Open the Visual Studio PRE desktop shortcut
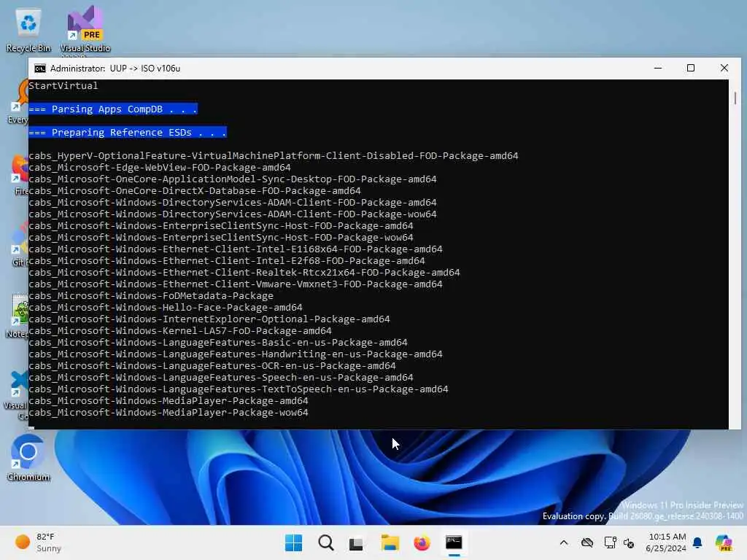Image resolution: width=747 pixels, height=560 pixels. click(85, 29)
